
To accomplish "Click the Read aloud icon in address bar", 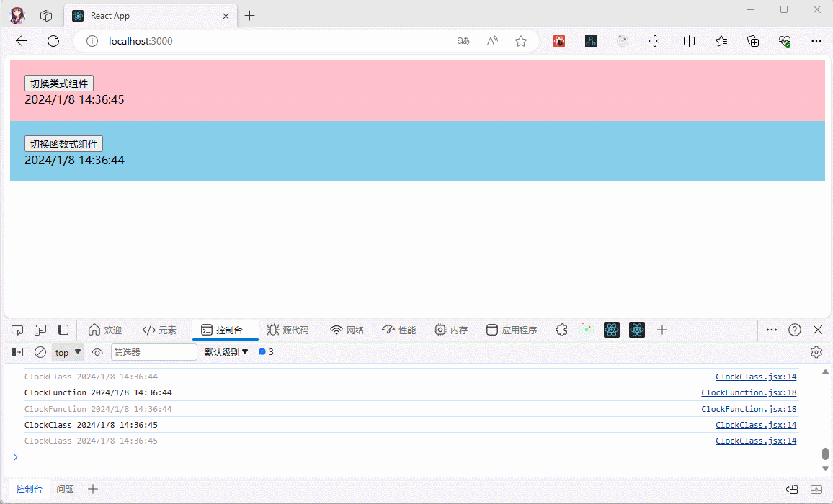I will click(492, 41).
